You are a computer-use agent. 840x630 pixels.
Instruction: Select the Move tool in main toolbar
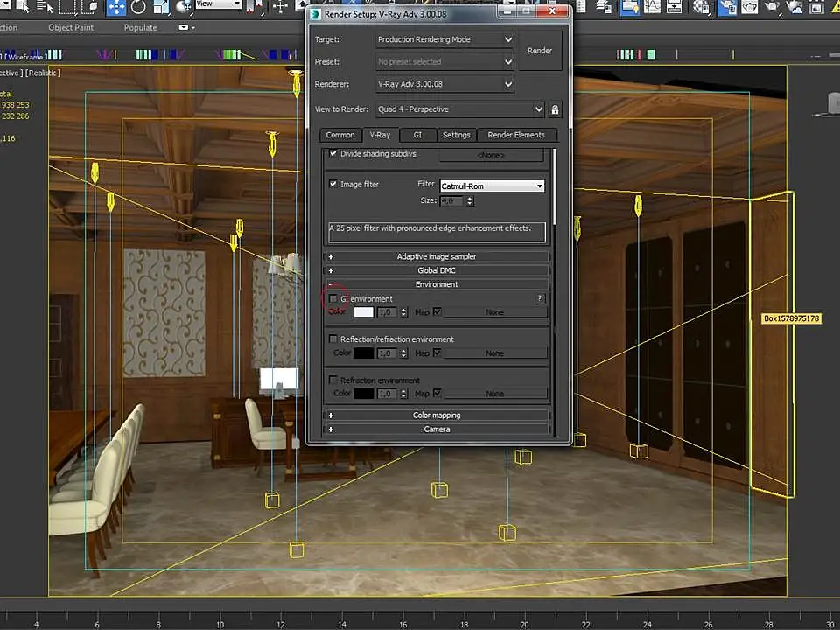pos(116,8)
